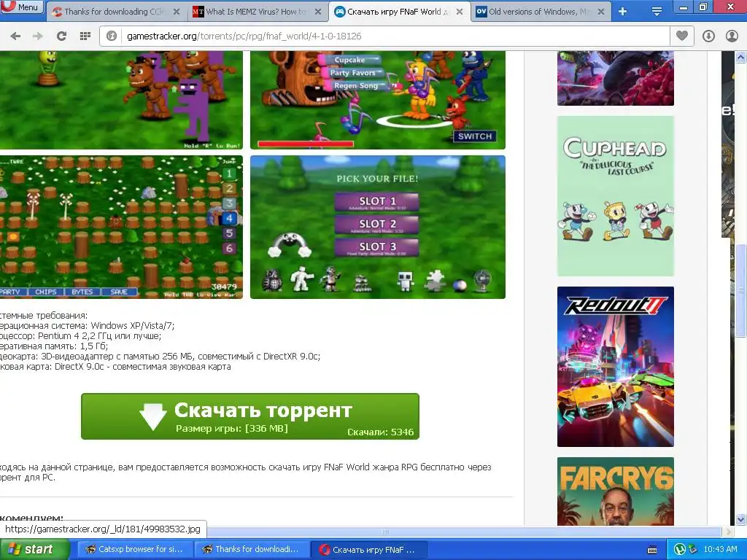Bookmark page with the heart icon
Viewport: 747px width, 560px height.
[x=682, y=36]
